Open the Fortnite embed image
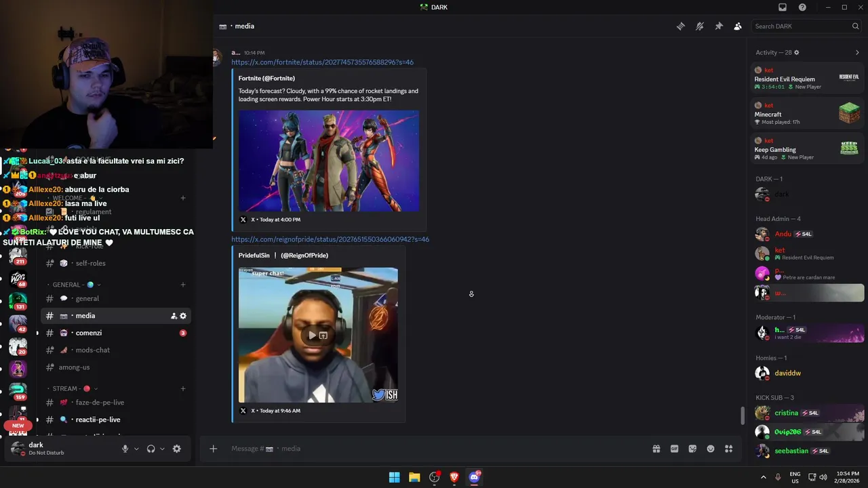 pyautogui.click(x=329, y=161)
